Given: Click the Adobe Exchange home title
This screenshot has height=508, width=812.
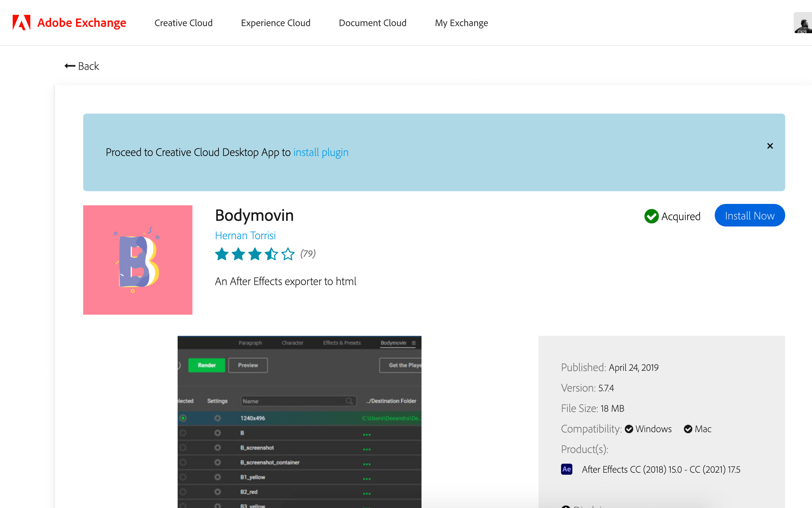Looking at the screenshot, I should [81, 23].
